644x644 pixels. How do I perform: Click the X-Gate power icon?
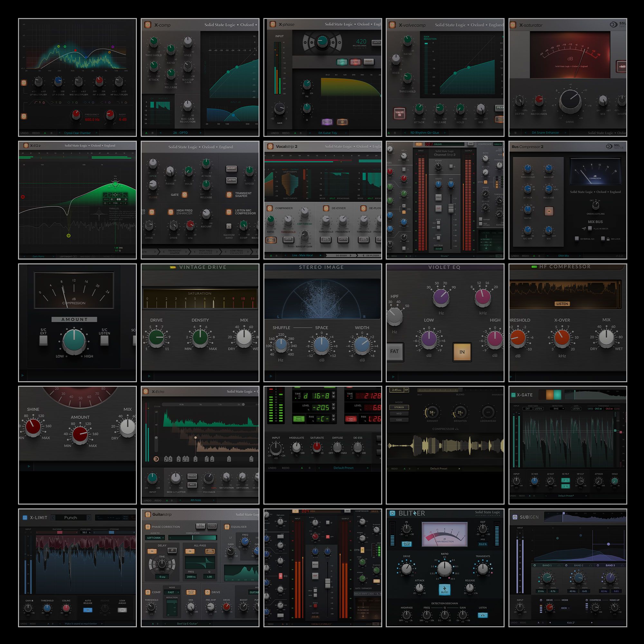(x=513, y=395)
